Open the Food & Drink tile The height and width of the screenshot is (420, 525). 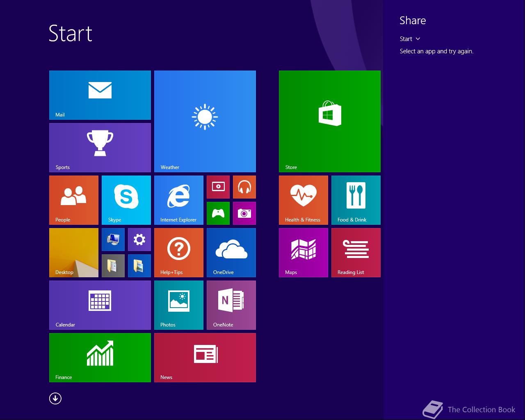[x=356, y=200]
